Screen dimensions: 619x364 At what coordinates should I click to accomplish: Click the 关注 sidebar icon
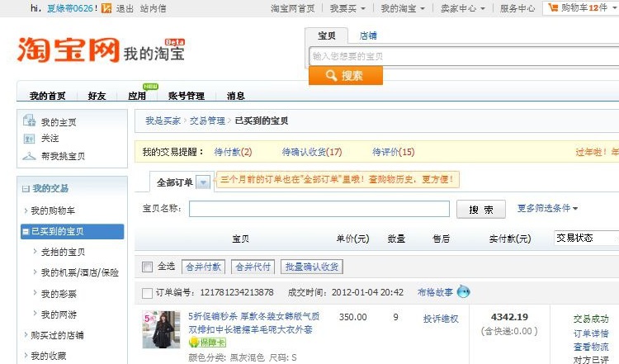click(x=29, y=139)
